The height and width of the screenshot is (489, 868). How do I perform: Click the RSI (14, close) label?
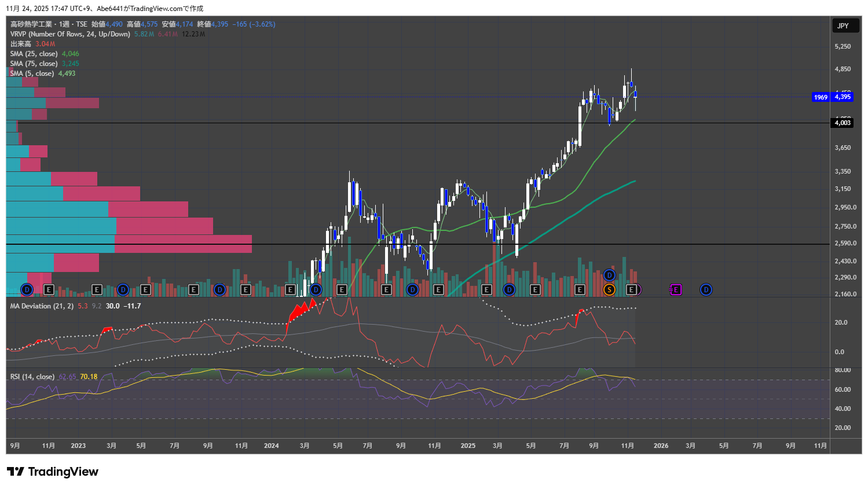tap(32, 377)
